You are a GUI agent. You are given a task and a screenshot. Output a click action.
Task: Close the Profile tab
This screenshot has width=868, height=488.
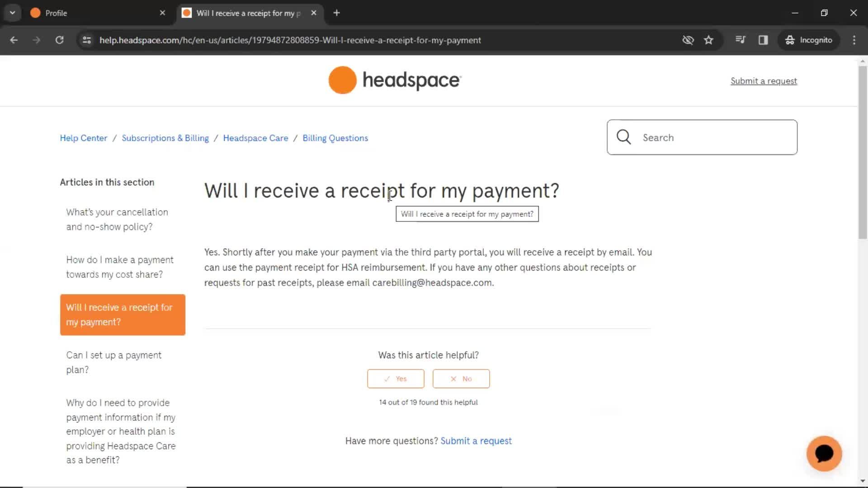tap(163, 13)
